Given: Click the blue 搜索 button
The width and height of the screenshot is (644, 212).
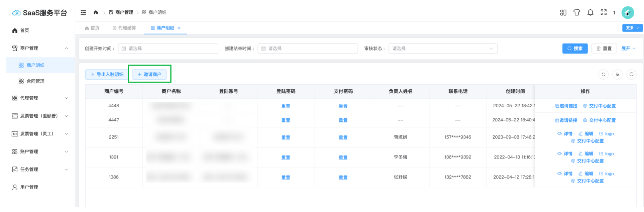Looking at the screenshot, I should click(575, 48).
